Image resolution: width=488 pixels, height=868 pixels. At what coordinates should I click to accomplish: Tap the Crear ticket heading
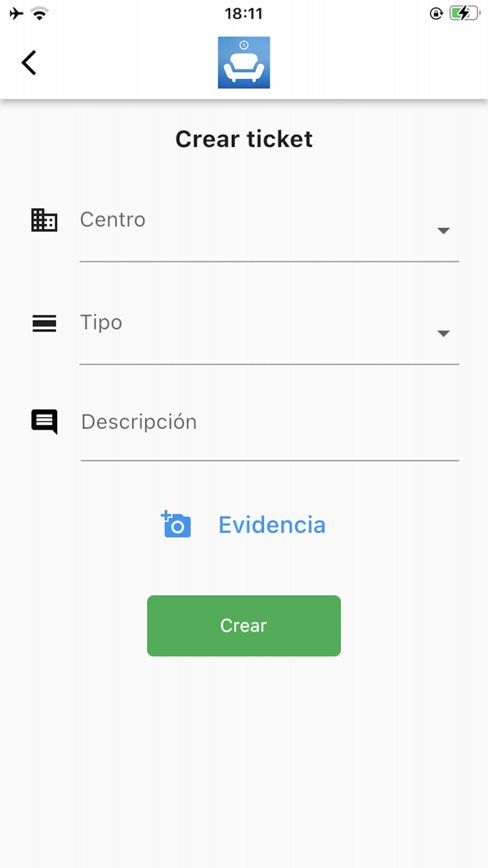point(244,139)
